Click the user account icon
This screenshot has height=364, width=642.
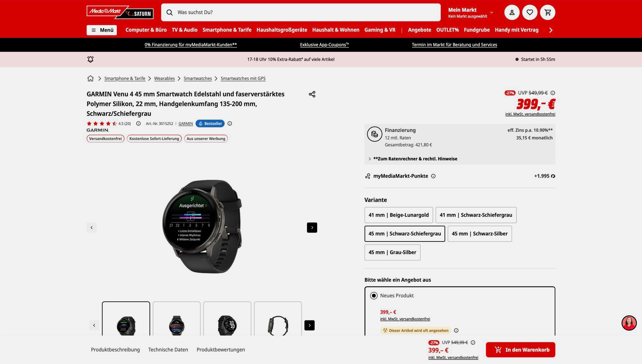point(512,13)
